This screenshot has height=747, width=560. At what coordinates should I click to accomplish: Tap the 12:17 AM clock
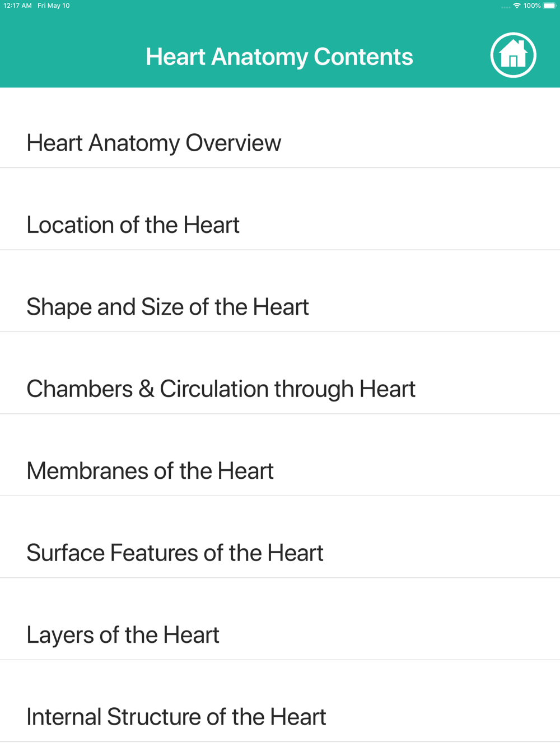coord(17,6)
